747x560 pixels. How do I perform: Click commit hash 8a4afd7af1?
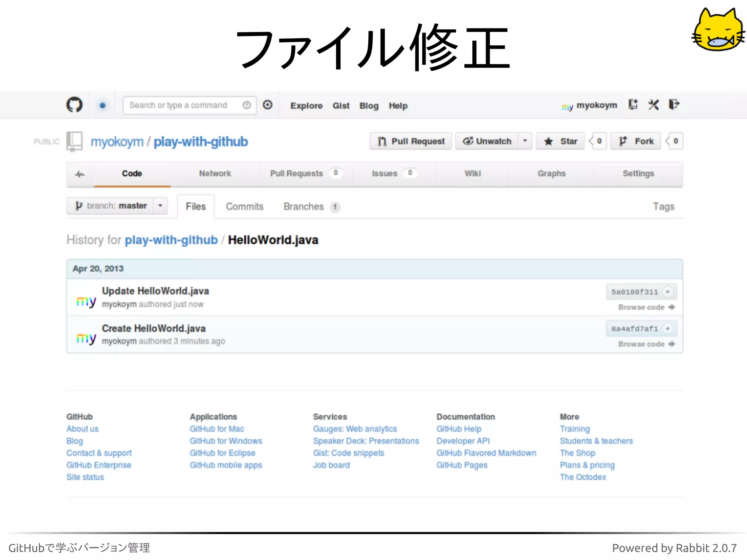click(635, 329)
